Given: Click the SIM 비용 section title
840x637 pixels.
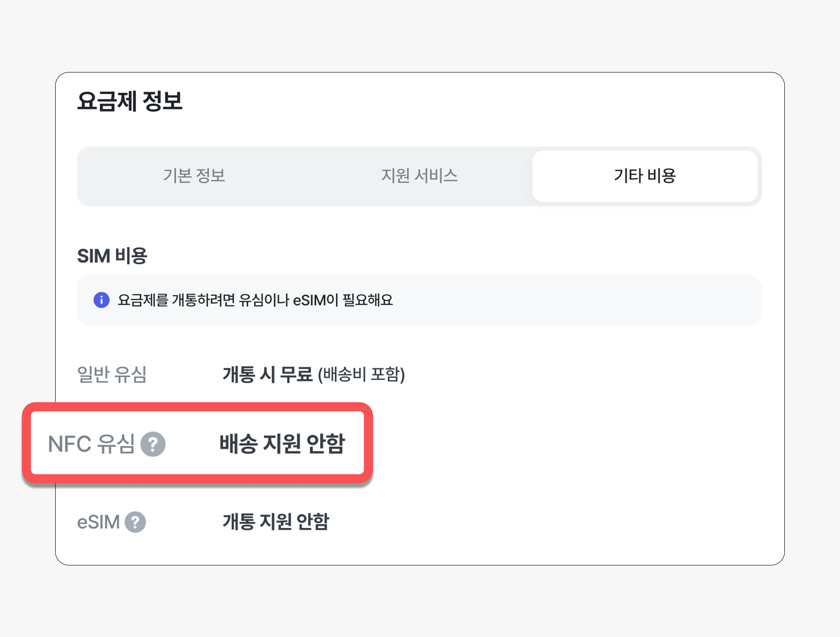Looking at the screenshot, I should [x=112, y=256].
